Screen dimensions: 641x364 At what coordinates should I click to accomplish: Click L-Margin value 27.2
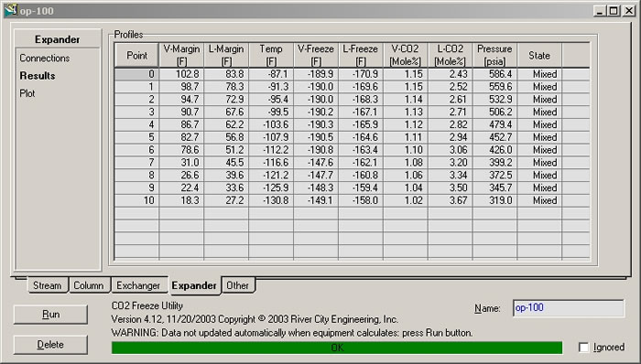click(x=226, y=200)
